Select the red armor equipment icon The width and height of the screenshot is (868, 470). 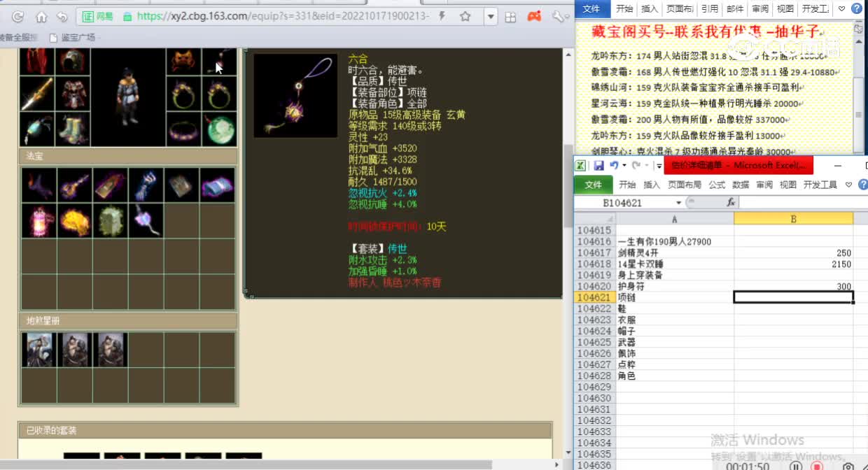(72, 94)
